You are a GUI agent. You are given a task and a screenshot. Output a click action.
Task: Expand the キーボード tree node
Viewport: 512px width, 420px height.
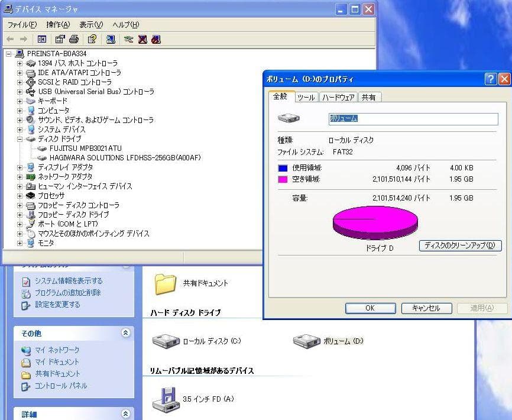[x=20, y=101]
